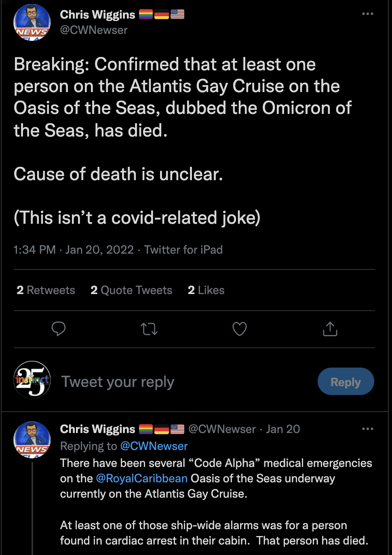Click the @CWNewser 'Replying to' link

[x=154, y=446]
